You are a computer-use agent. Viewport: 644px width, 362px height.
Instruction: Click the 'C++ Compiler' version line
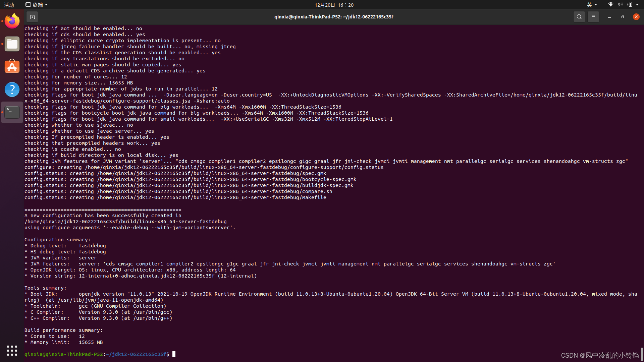[98, 318]
